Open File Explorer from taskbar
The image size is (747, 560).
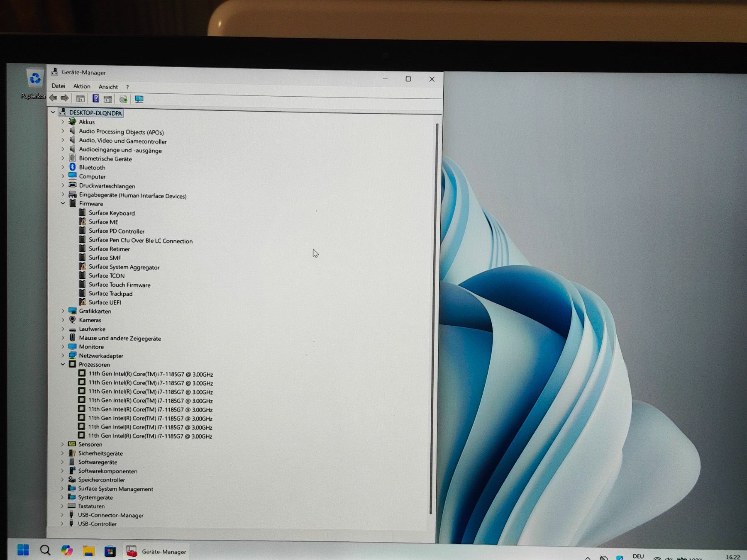pyautogui.click(x=88, y=551)
